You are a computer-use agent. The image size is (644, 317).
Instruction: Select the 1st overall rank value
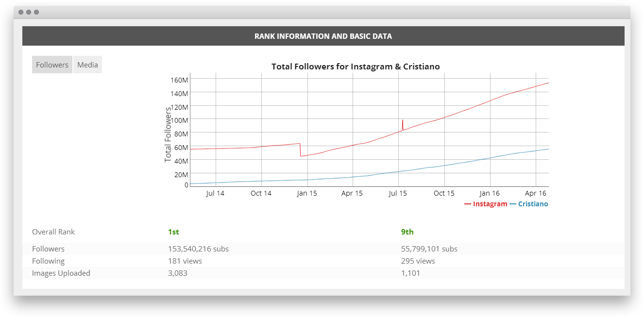point(173,232)
